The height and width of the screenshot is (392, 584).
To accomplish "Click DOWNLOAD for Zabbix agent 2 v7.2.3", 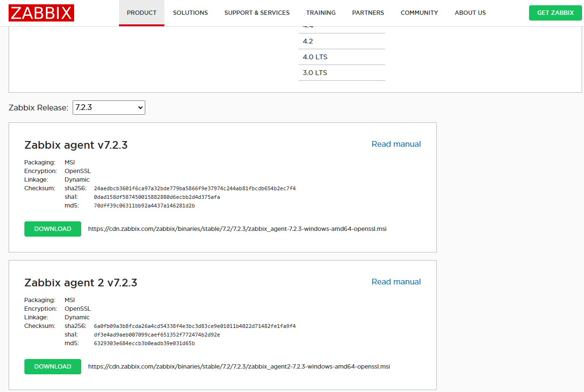I will pos(53,367).
